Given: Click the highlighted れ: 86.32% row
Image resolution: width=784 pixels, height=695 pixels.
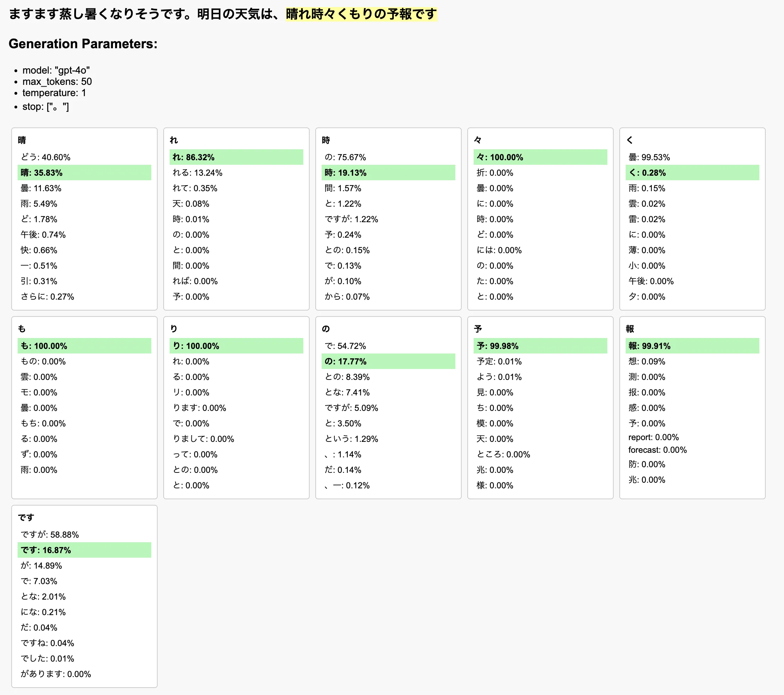Looking at the screenshot, I should point(236,157).
